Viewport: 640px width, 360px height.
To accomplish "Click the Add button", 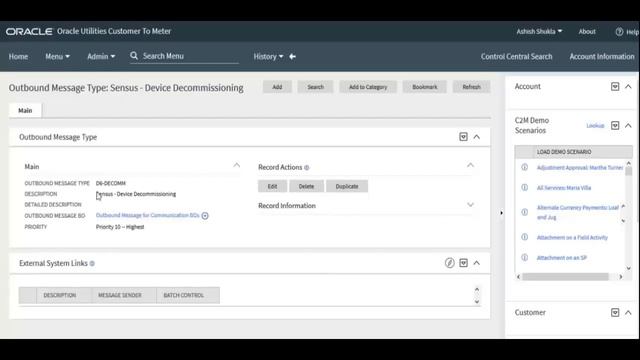I will click(277, 87).
